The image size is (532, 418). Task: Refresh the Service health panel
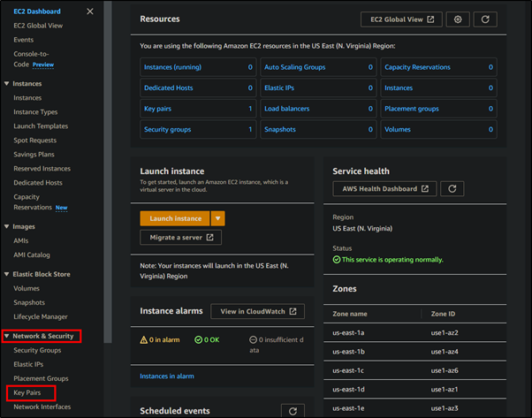click(x=452, y=189)
